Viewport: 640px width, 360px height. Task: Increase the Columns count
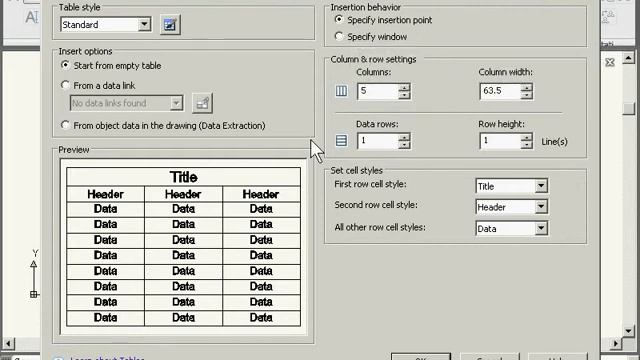[x=404, y=87]
